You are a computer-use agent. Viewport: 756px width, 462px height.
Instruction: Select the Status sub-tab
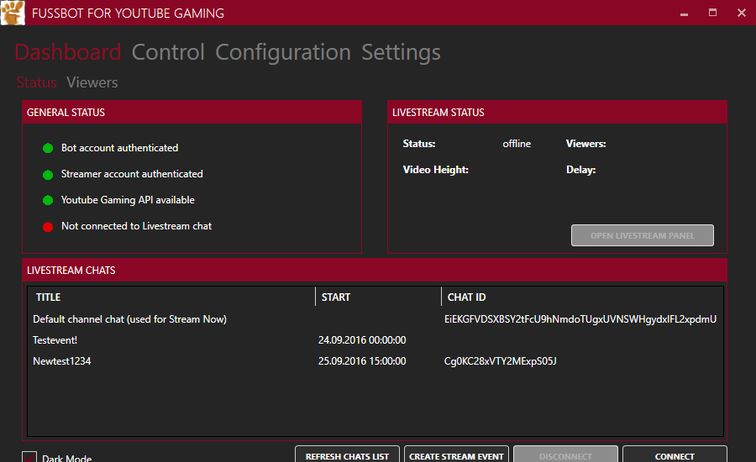coord(36,83)
